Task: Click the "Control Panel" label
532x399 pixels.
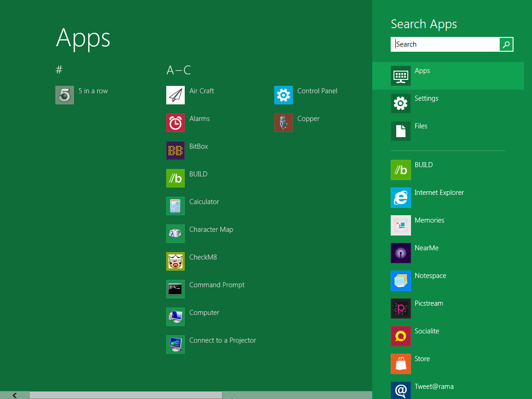Action: click(x=317, y=91)
